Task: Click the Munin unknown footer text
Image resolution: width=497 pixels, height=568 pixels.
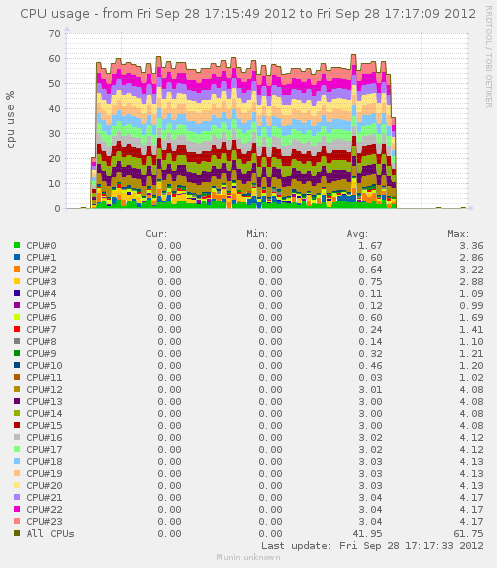Action: tap(248, 557)
